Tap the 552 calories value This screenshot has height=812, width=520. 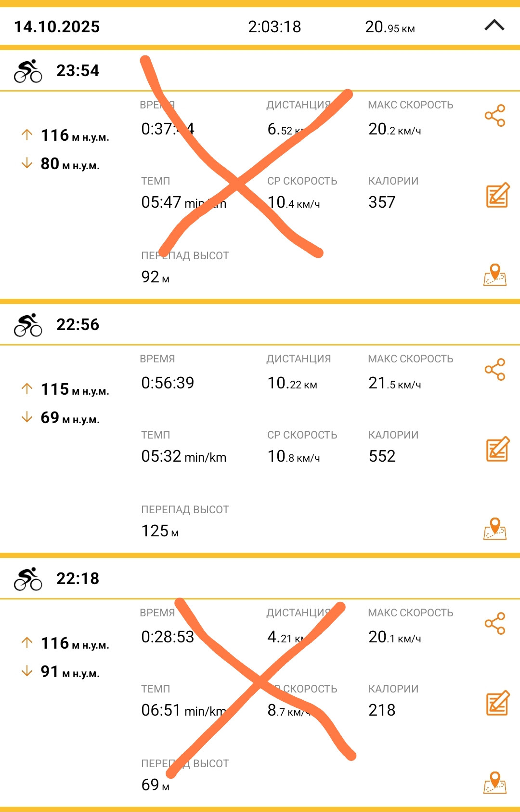pyautogui.click(x=382, y=456)
